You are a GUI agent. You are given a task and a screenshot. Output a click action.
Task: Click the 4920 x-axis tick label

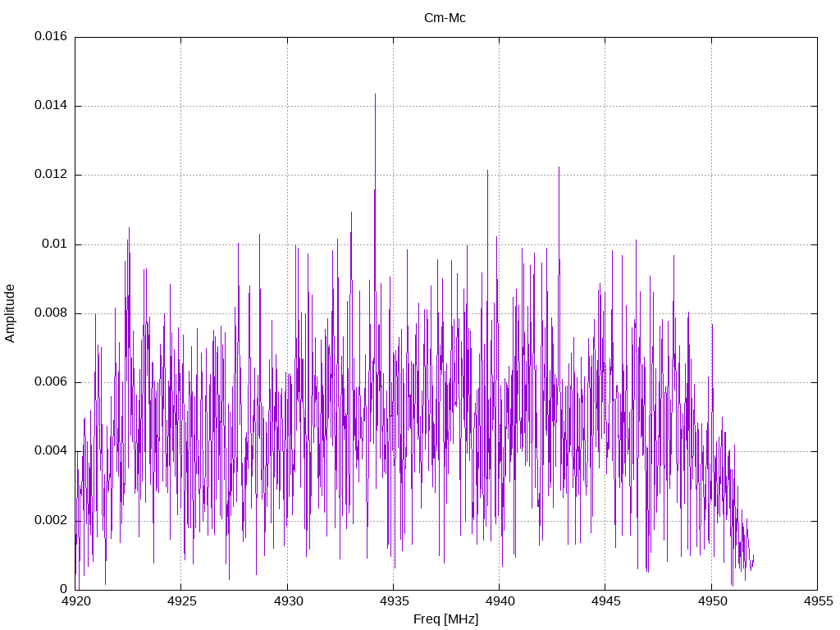[x=76, y=601]
